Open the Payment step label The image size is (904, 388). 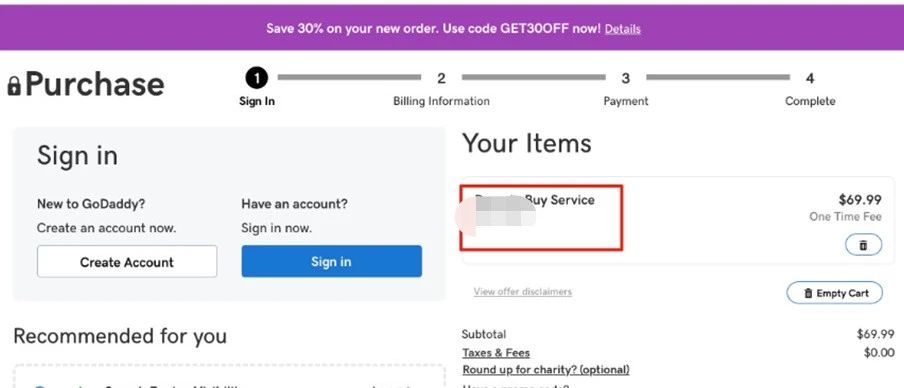coord(626,101)
